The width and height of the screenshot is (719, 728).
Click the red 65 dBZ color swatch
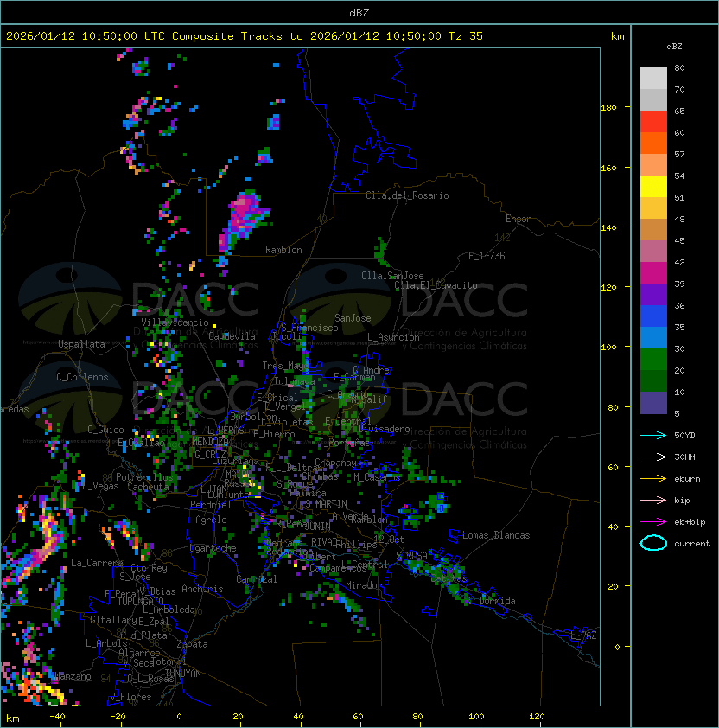[653, 122]
